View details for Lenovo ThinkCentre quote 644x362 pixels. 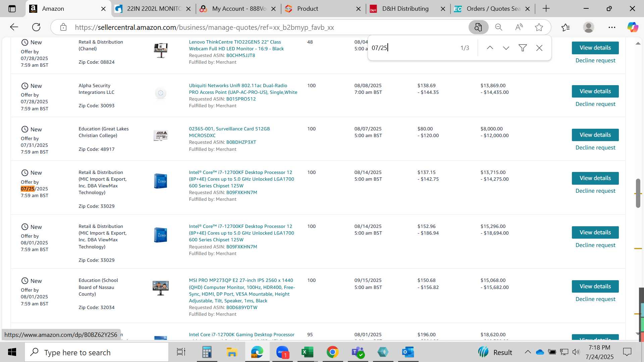point(595,48)
